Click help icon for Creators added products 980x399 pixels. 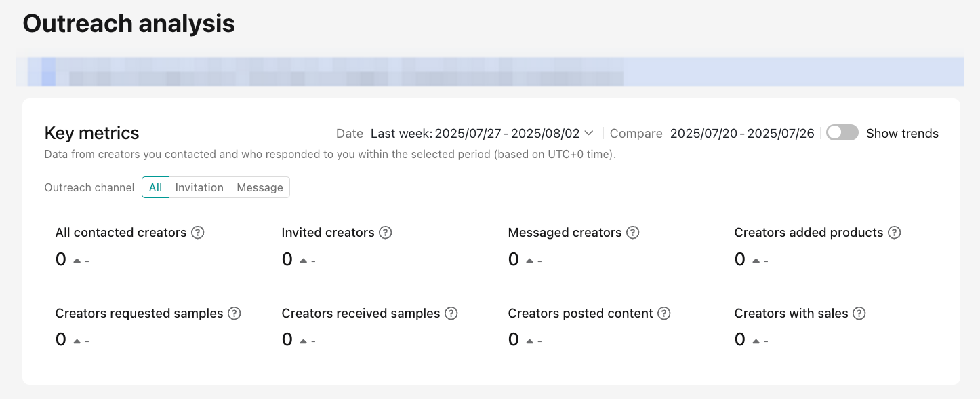click(895, 233)
